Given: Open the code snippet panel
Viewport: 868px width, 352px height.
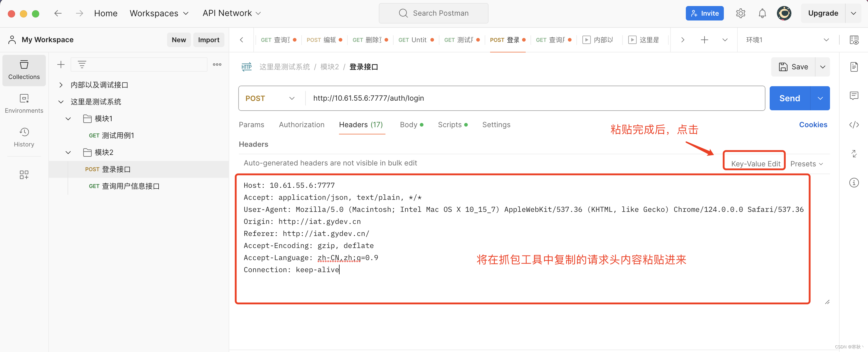Looking at the screenshot, I should [x=854, y=124].
